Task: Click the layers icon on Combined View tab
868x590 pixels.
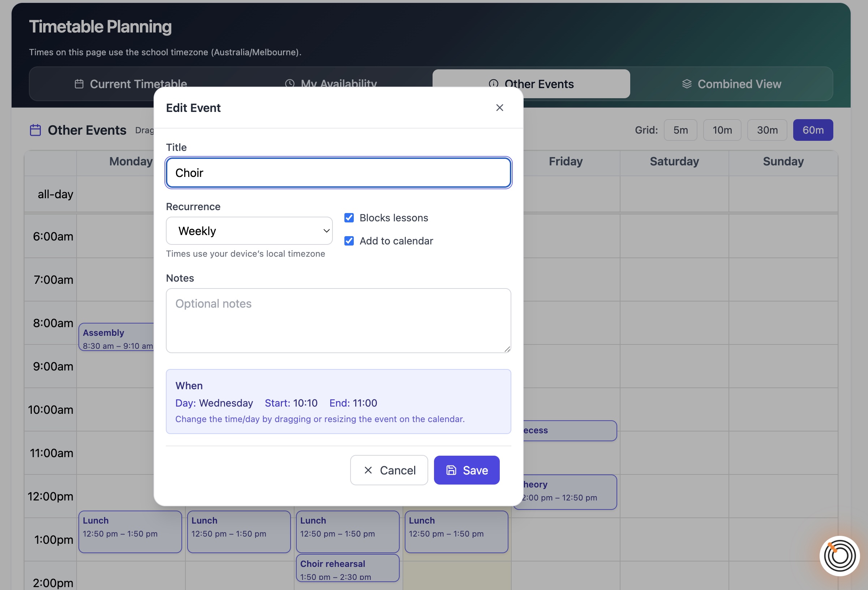Action: [687, 84]
